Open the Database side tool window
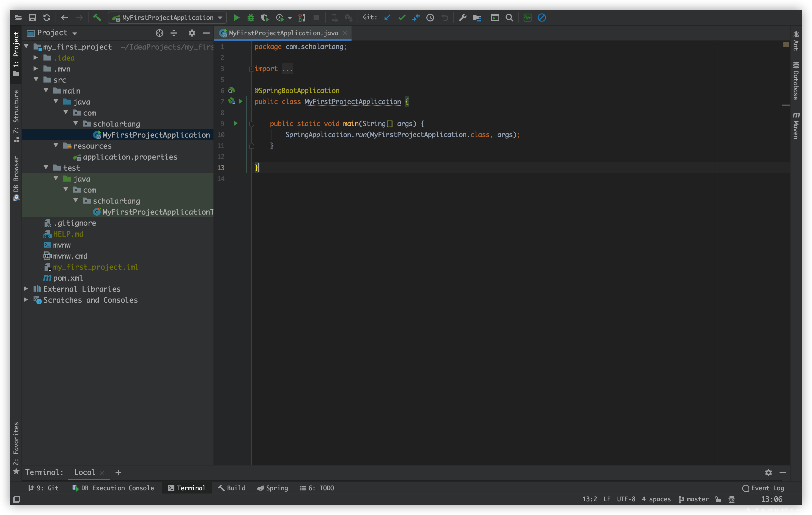The height and width of the screenshot is (515, 812). point(796,81)
